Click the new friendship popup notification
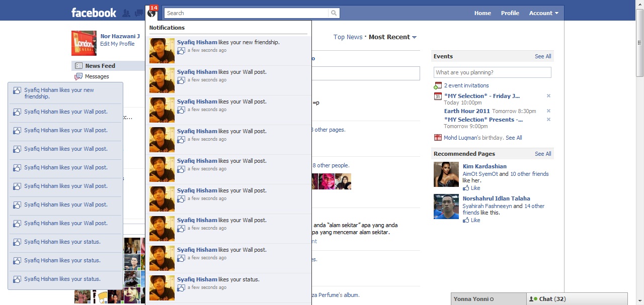 coord(65,93)
